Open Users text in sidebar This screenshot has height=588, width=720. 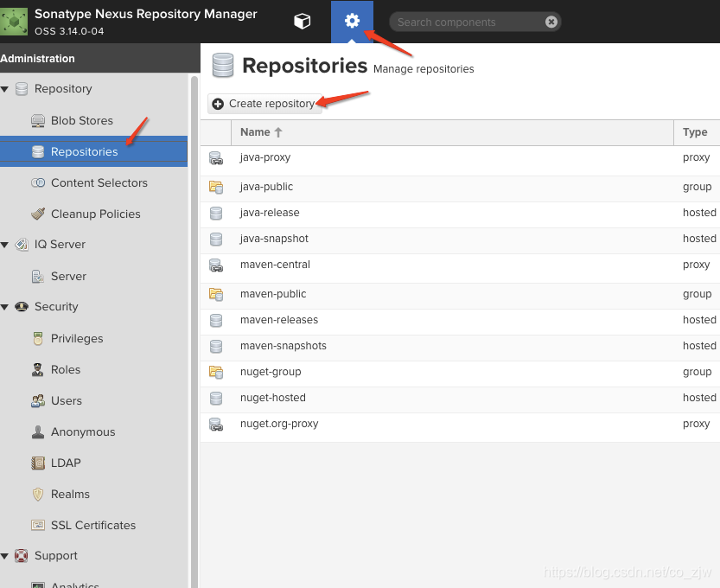(67, 401)
